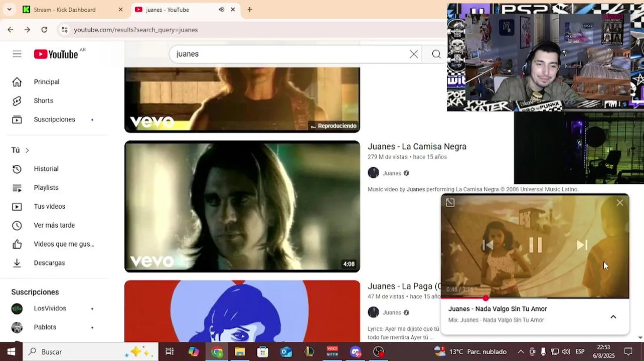
Task: Open Suscripciones in sidebar
Action: [x=54, y=119]
